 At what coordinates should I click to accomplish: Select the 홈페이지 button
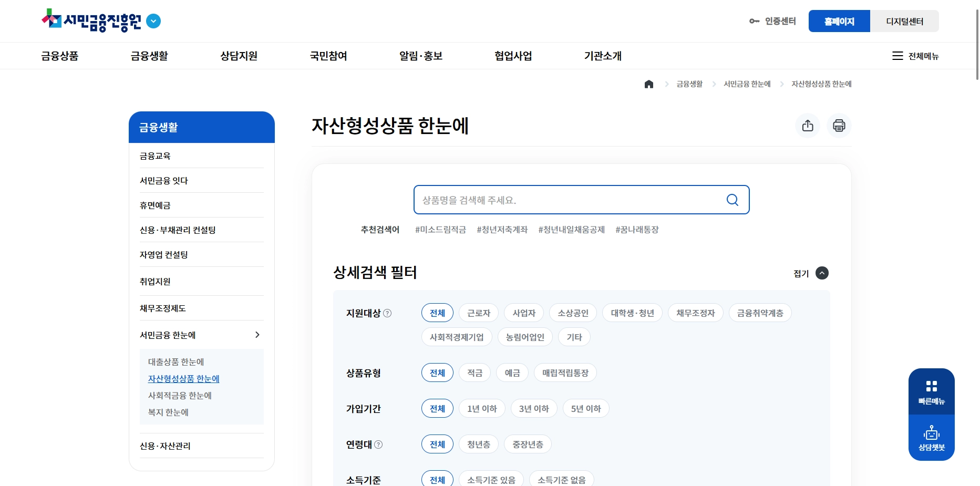(x=839, y=21)
